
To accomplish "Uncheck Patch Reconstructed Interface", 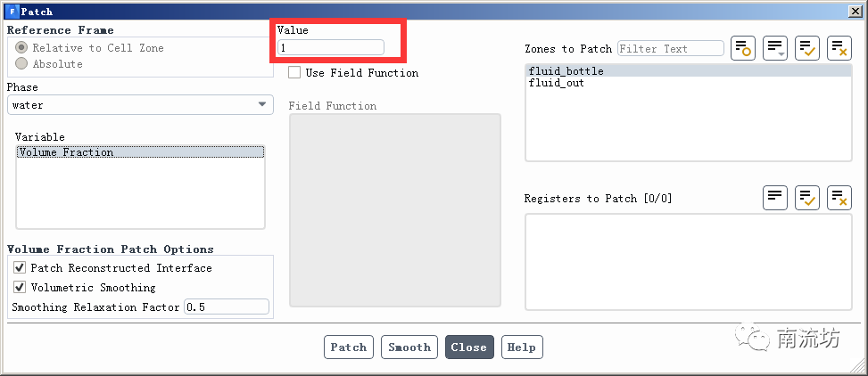I will coord(20,267).
